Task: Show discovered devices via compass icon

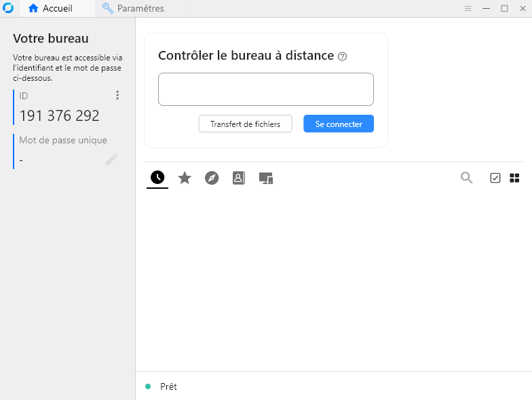Action: click(212, 178)
